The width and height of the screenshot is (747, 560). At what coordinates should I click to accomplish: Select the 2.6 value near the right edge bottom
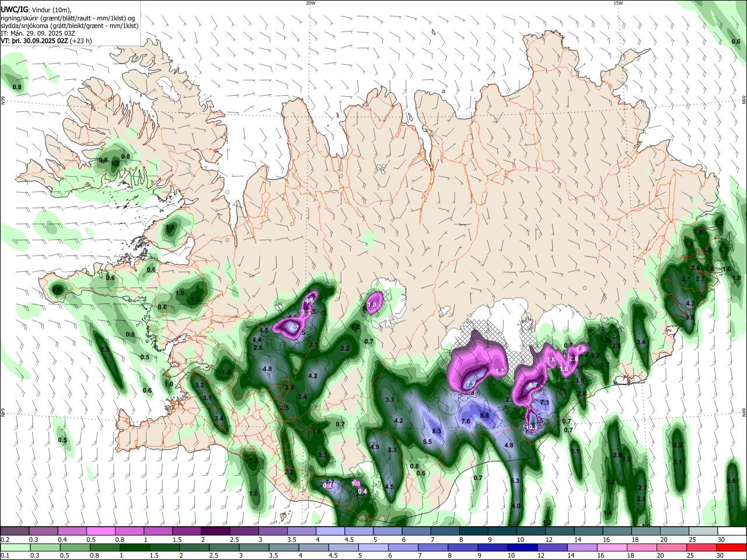tap(732, 481)
